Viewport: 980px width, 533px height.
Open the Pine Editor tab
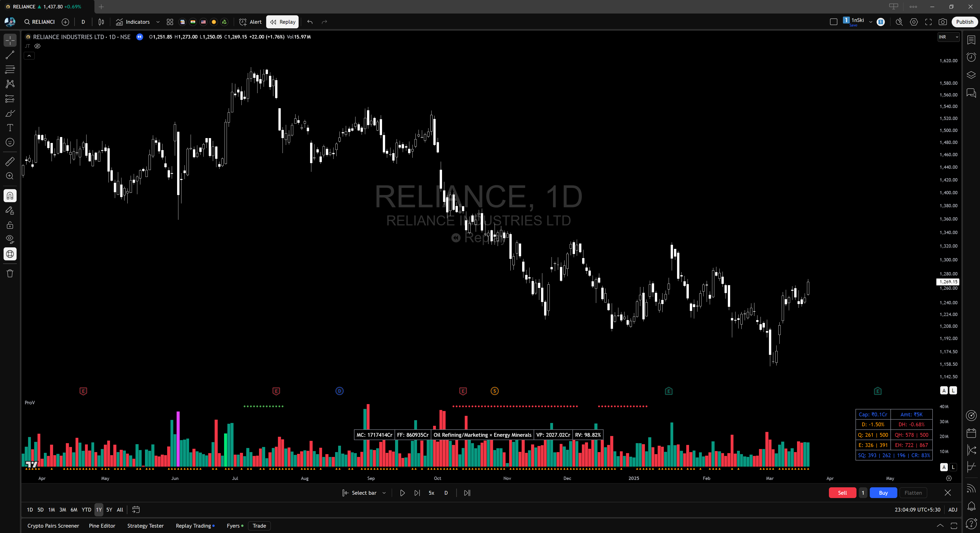tap(102, 526)
